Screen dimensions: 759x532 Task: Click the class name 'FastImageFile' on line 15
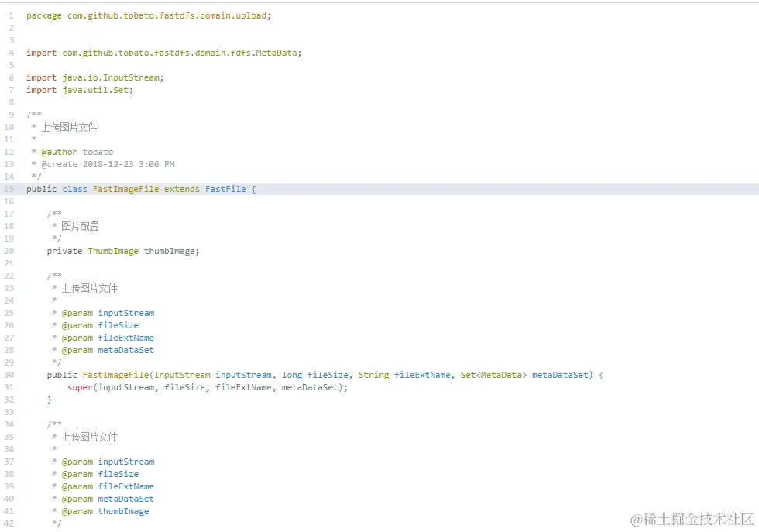click(125, 189)
